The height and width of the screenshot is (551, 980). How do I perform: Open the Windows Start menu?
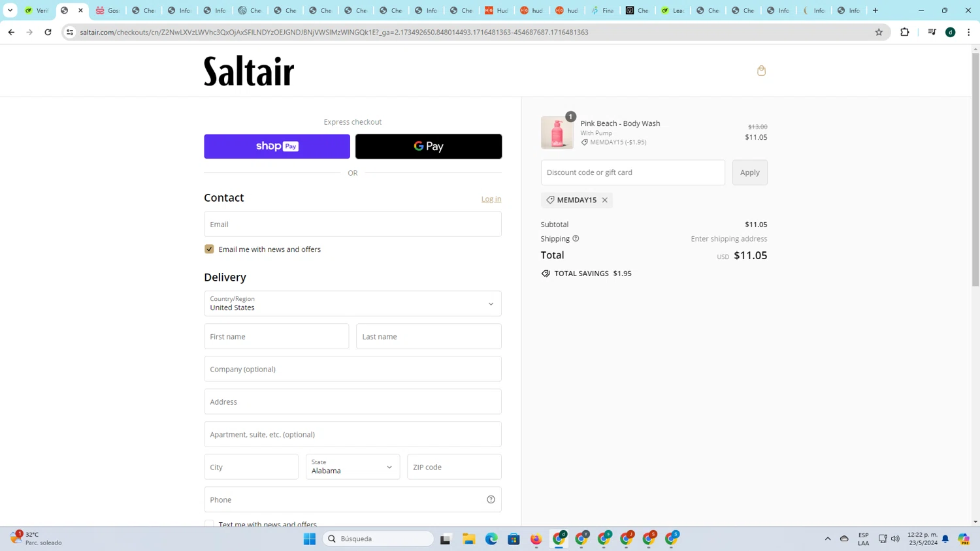click(x=310, y=539)
